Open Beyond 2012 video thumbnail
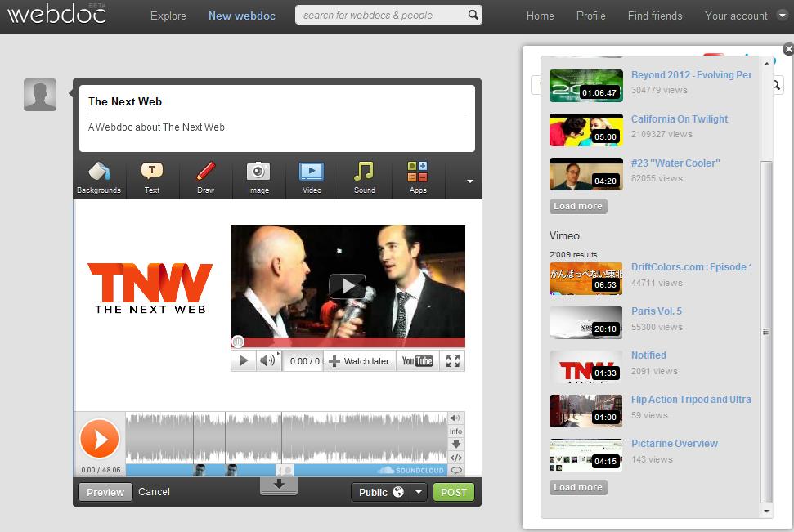Image resolution: width=794 pixels, height=532 pixels. [x=585, y=86]
